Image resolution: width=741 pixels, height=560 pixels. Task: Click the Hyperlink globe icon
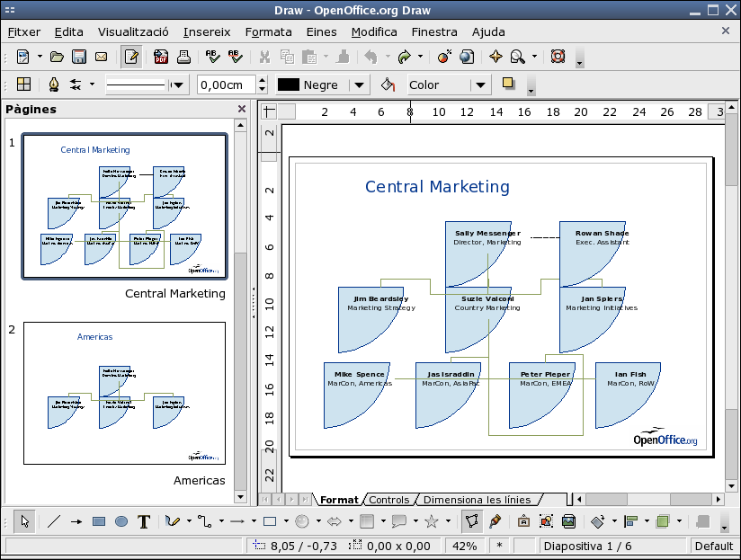coord(467,58)
